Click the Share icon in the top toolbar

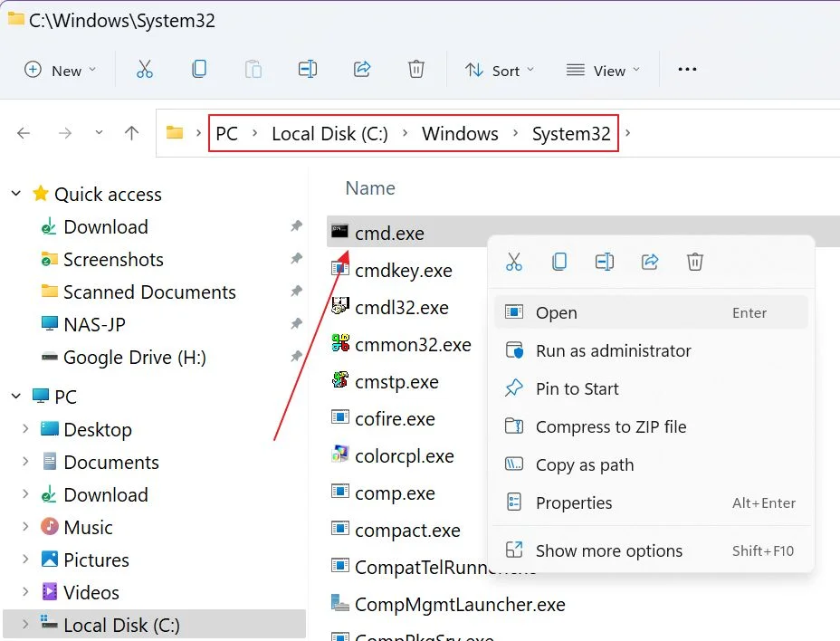pyautogui.click(x=362, y=69)
